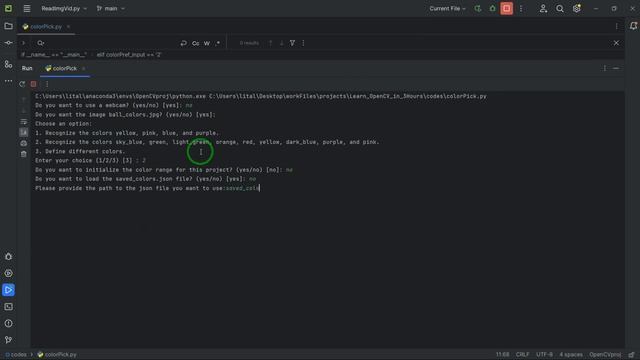The image size is (640, 360).
Task: Open more Run toolbar actions
Action: click(47, 84)
